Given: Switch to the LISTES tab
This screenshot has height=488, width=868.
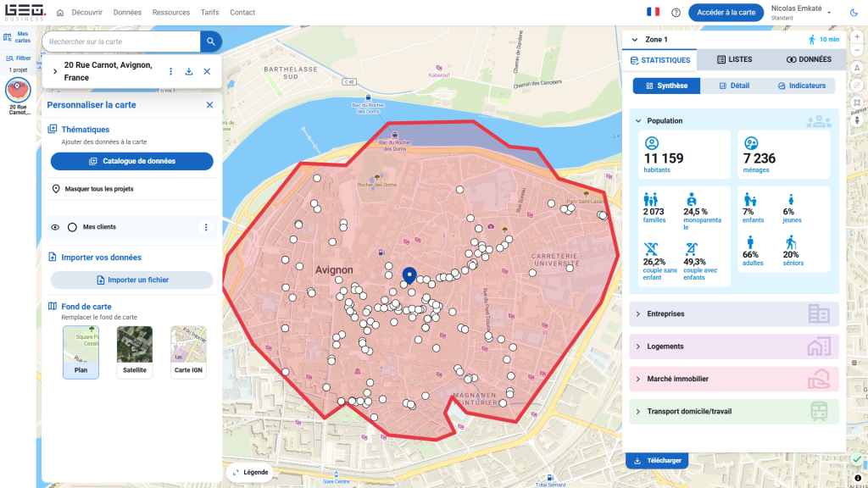Looking at the screenshot, I should [x=734, y=60].
